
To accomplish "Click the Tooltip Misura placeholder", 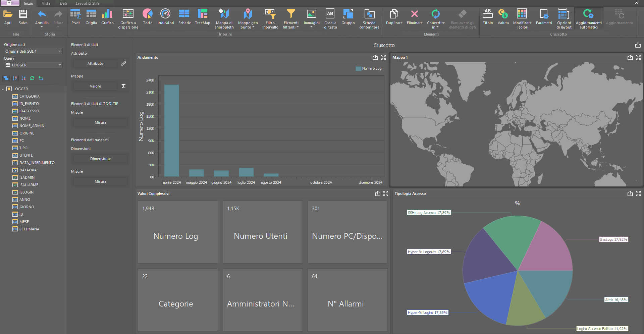I will 100,122.
